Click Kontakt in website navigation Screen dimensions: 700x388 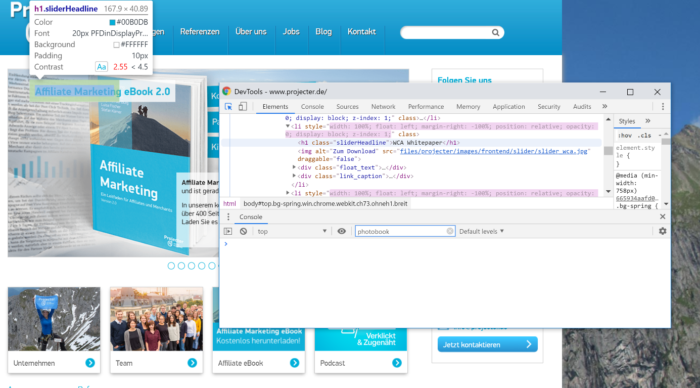(x=362, y=32)
